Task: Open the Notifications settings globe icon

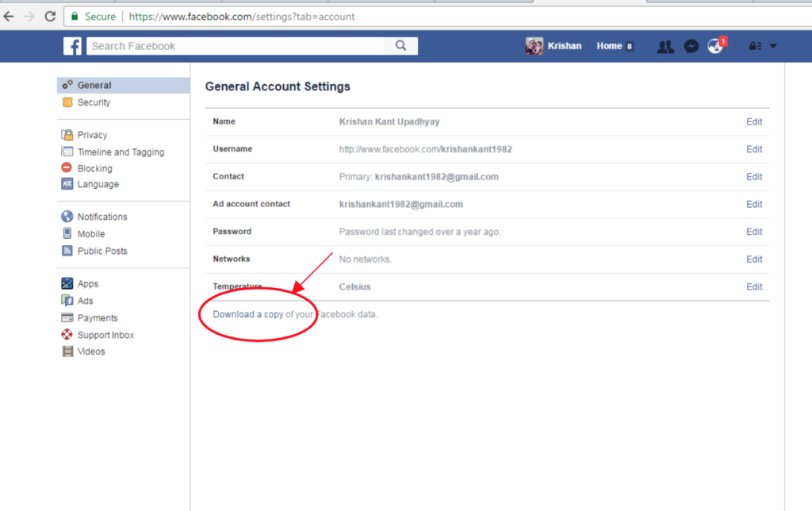Action: click(67, 217)
